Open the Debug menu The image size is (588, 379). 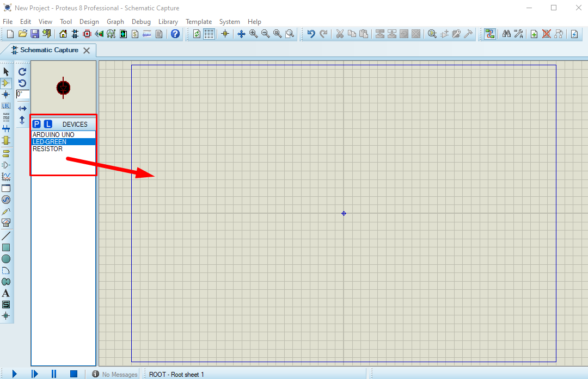[x=141, y=22]
